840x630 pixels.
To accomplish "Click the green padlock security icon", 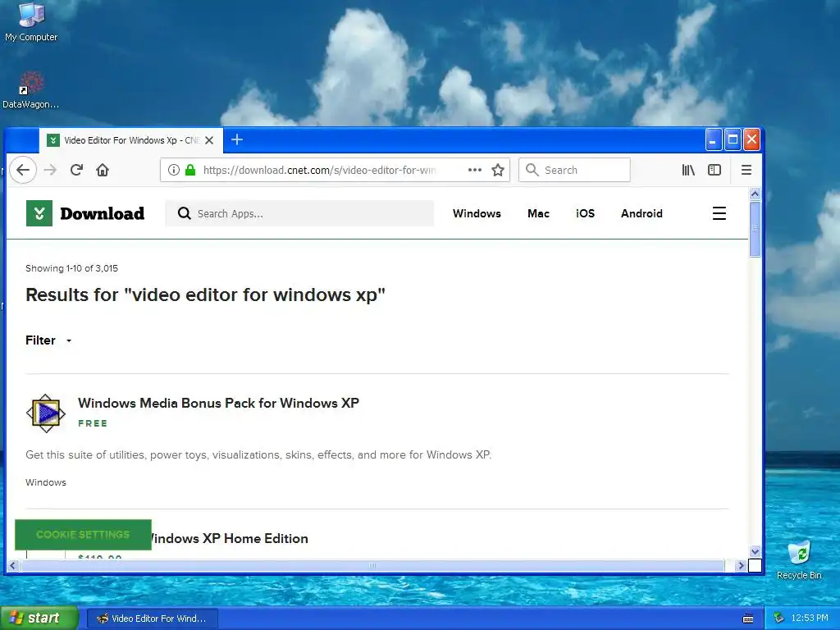I will [190, 170].
